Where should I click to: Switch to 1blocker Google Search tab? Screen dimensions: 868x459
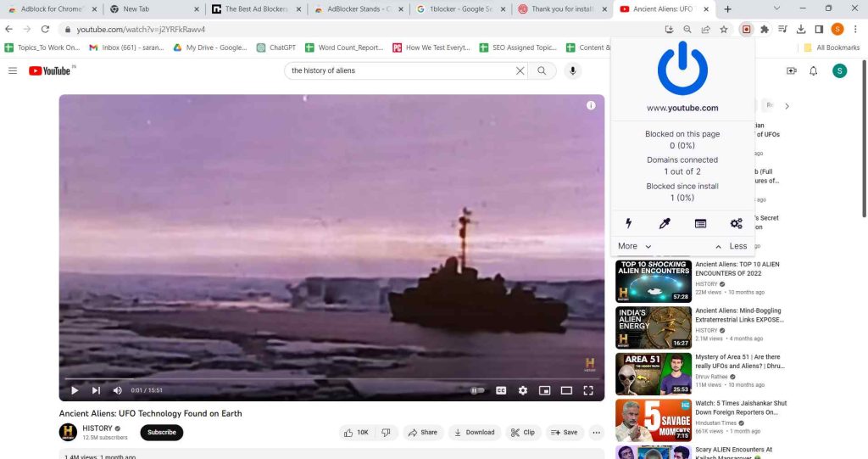[x=461, y=8]
